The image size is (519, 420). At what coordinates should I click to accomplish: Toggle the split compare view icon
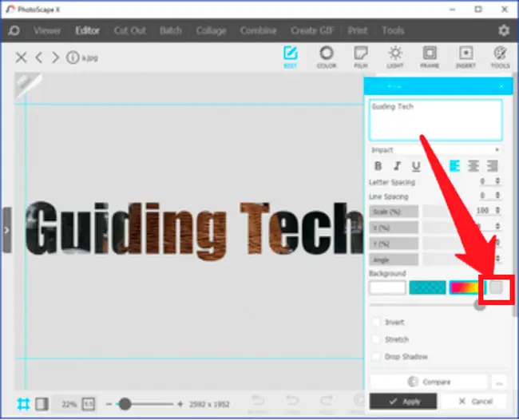tap(42, 404)
